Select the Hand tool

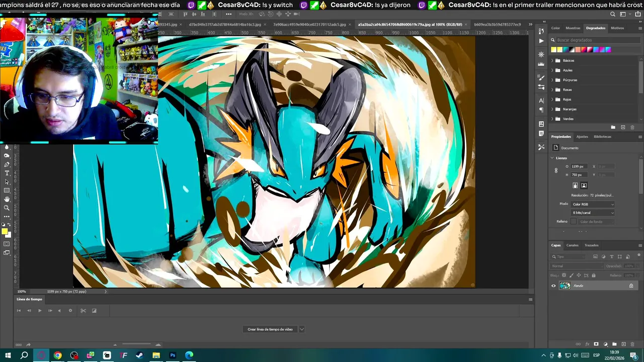[x=7, y=199]
